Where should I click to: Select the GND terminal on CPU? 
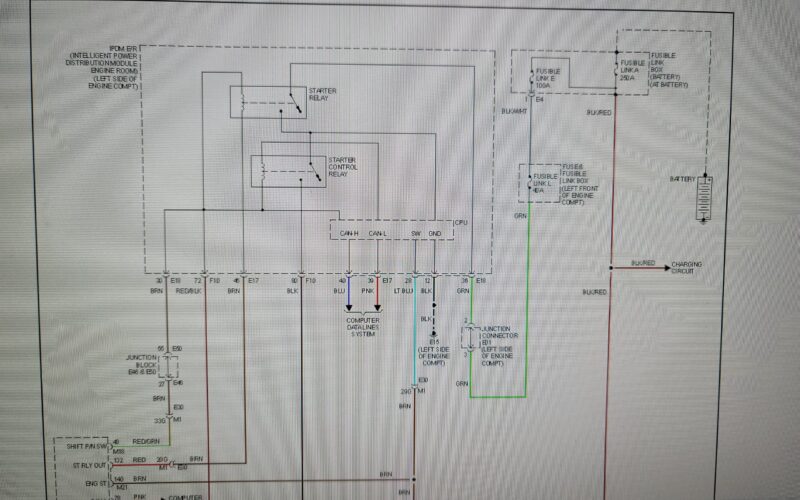tap(434, 234)
